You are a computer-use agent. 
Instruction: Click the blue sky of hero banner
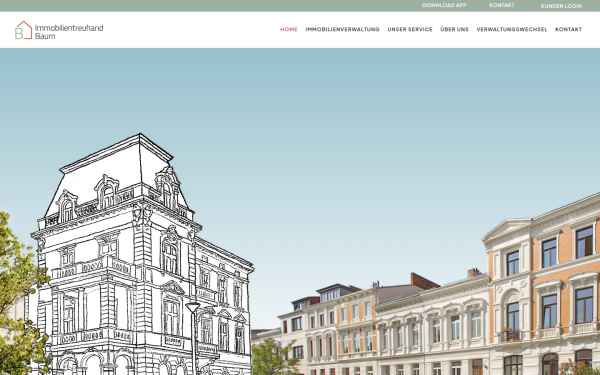point(344,134)
